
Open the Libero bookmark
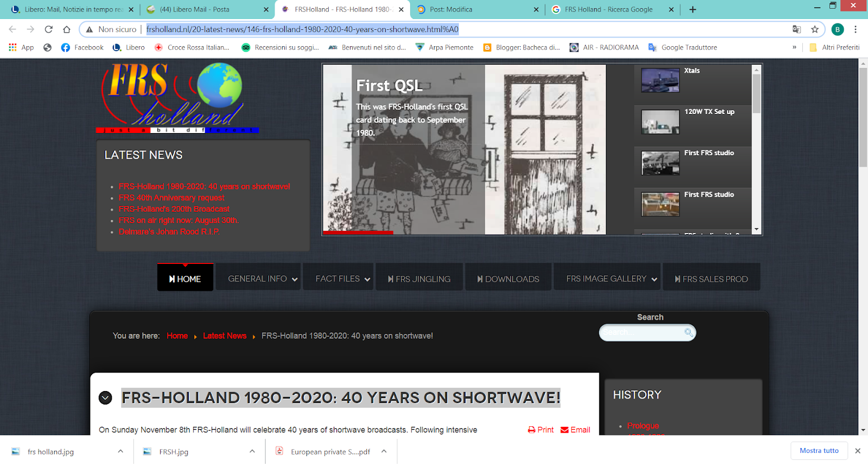pos(129,47)
